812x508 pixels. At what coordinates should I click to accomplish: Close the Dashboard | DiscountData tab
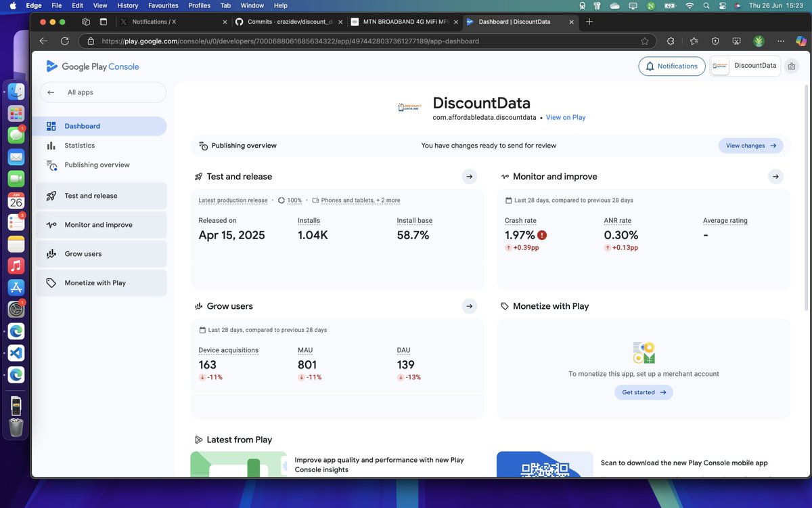pos(571,22)
